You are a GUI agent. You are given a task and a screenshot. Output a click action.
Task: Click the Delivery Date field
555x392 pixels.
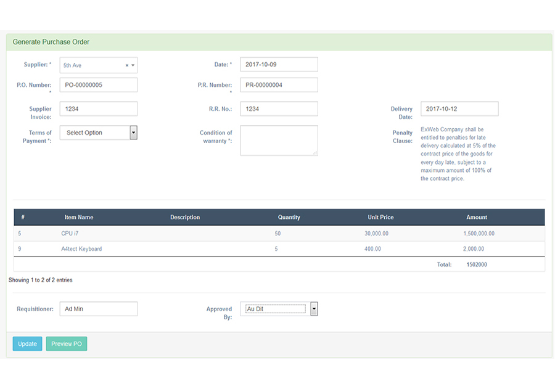pos(459,109)
